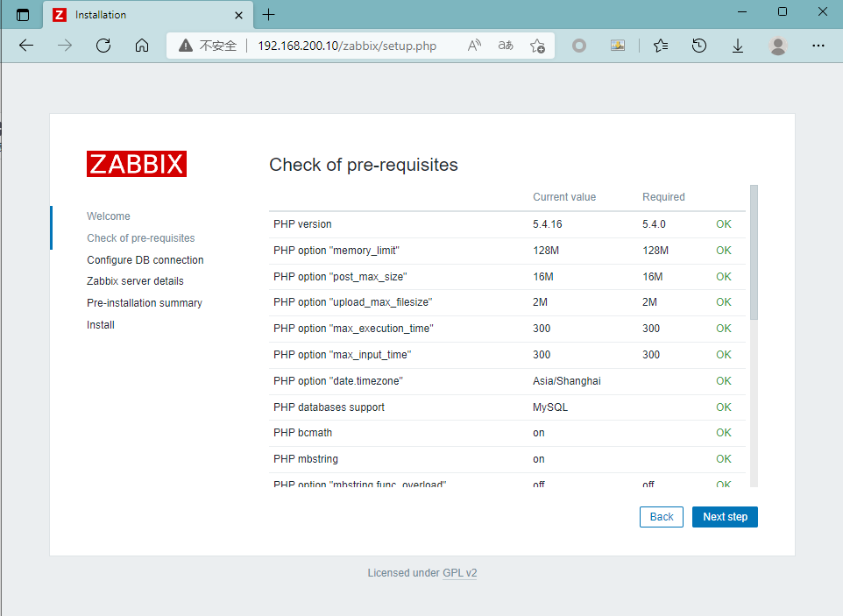This screenshot has height=616, width=843.
Task: Click the Next step button
Action: 725,517
